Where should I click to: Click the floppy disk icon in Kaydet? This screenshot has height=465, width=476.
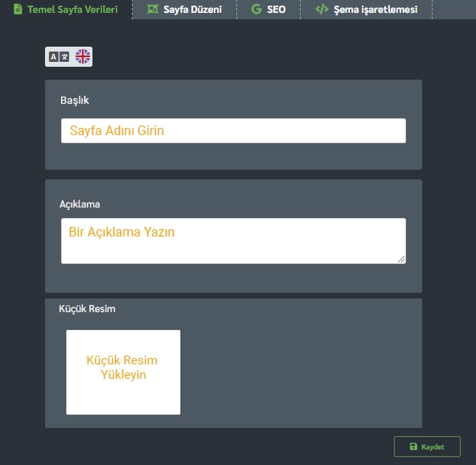pyautogui.click(x=413, y=446)
